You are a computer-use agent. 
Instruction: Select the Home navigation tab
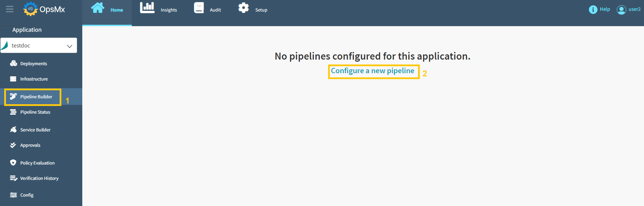pos(107,9)
